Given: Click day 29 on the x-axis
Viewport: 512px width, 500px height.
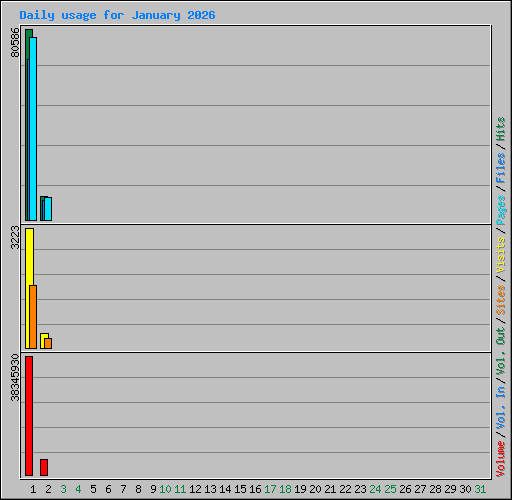Looking at the screenshot, I should point(450,489).
